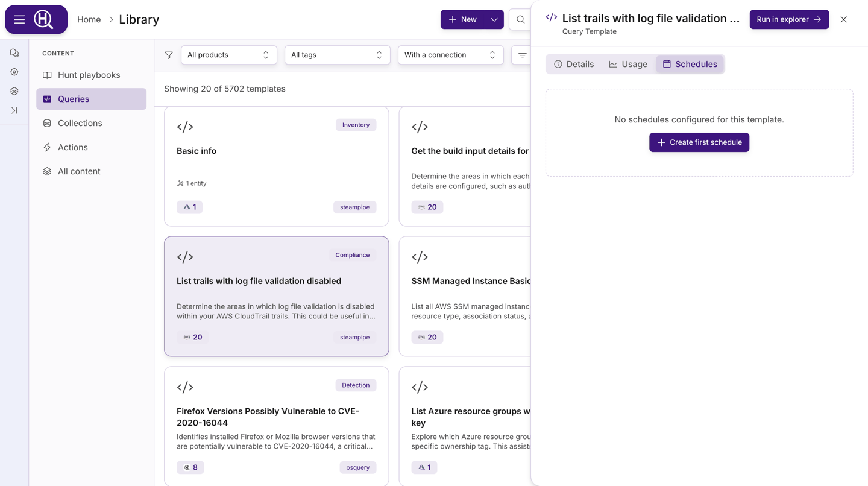Viewport: 868px width, 486px height.
Task: Click the layers icon in left rail
Action: [x=14, y=92]
